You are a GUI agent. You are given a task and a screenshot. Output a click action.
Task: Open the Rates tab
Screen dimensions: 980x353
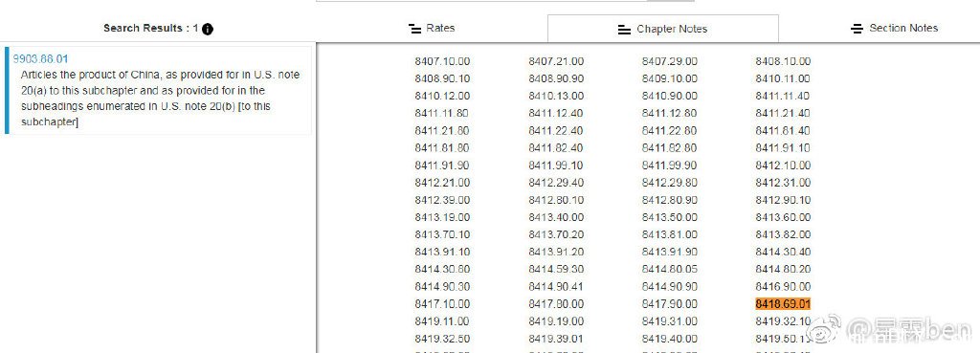pos(432,28)
